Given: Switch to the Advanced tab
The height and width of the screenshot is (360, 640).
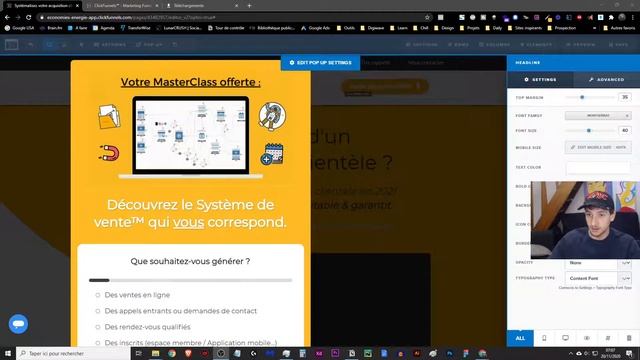Looking at the screenshot, I should [x=607, y=80].
